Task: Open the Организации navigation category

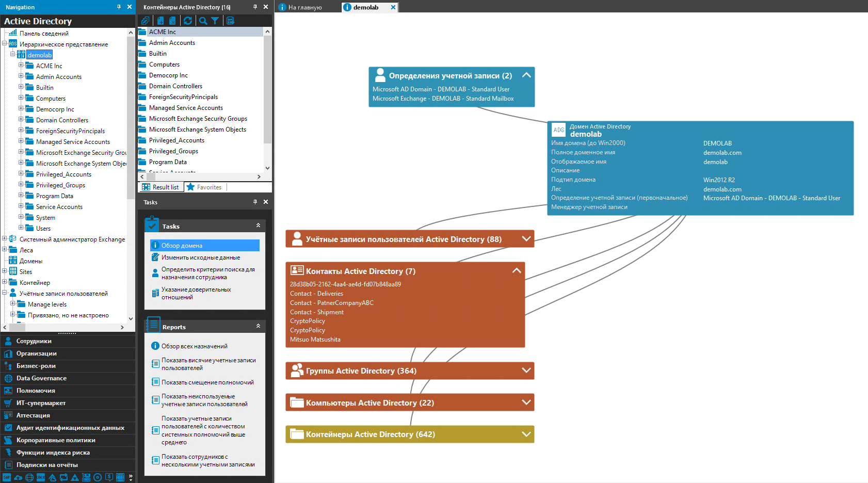Action: (68, 353)
